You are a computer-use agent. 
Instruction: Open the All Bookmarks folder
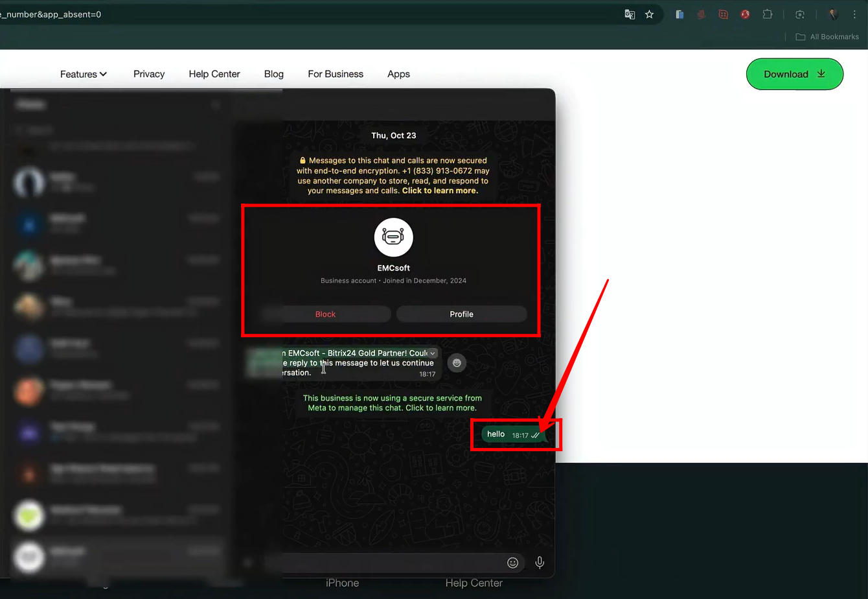(x=827, y=37)
